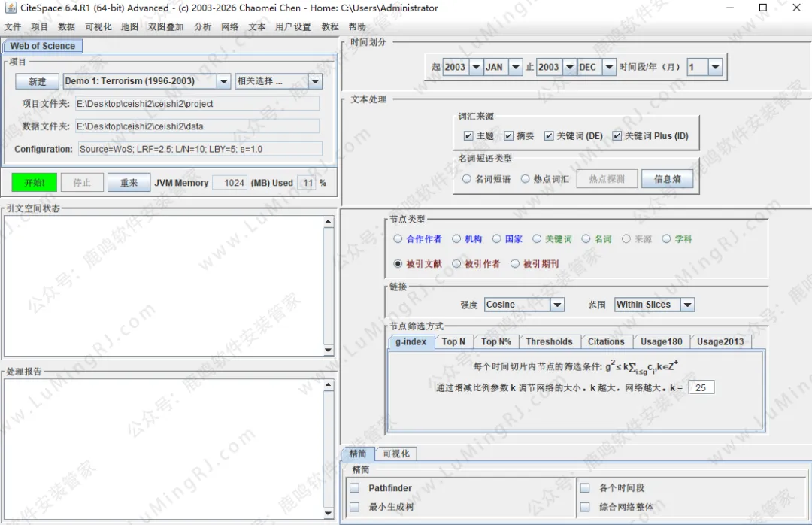Open the Cosine link strength dropdown
Viewport: 812px width, 525px height.
(557, 304)
